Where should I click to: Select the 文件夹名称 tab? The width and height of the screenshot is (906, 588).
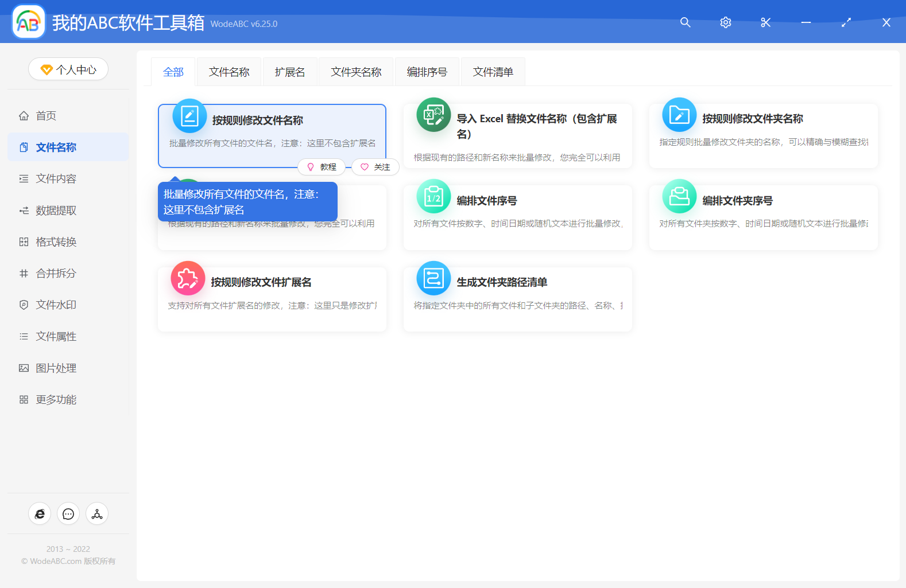pyautogui.click(x=356, y=72)
